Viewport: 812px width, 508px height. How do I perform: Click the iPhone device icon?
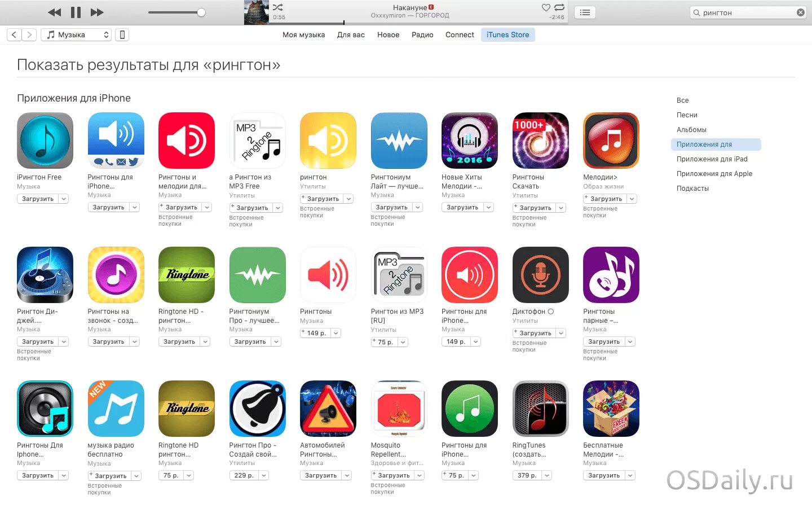122,35
